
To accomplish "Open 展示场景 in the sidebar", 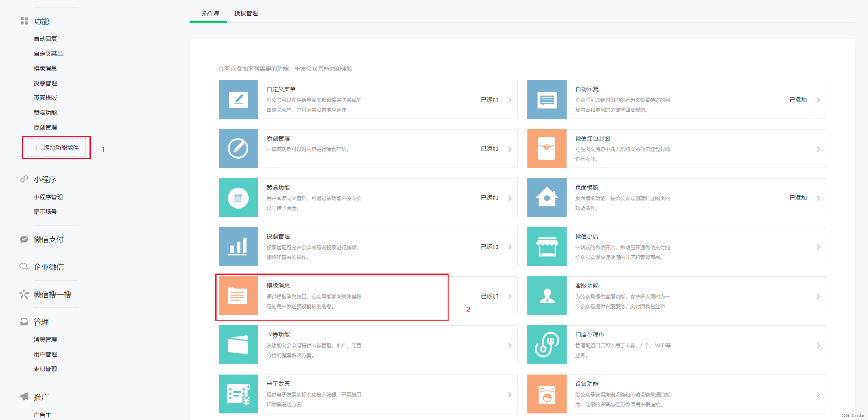I will 45,212.
